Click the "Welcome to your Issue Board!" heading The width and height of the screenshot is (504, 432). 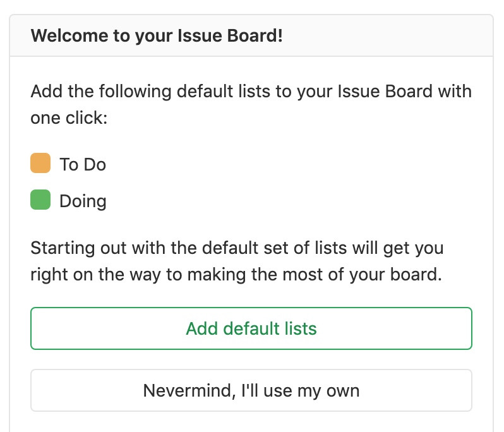(x=157, y=35)
